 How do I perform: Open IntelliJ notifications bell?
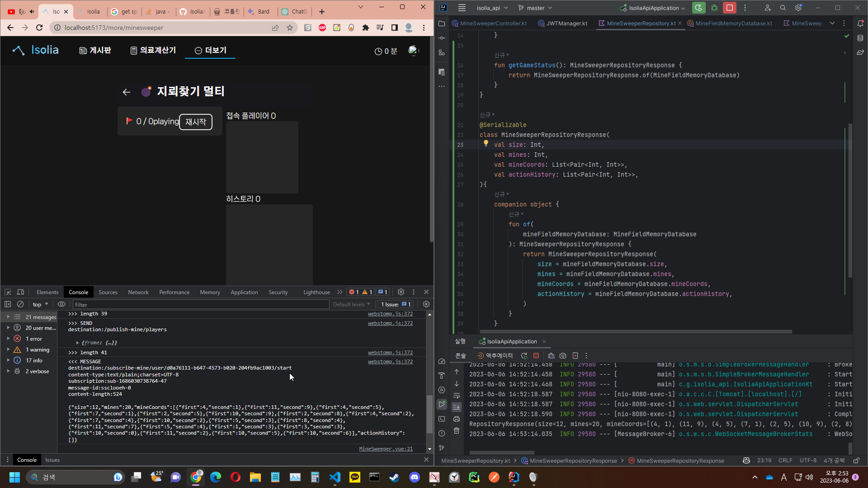860,23
